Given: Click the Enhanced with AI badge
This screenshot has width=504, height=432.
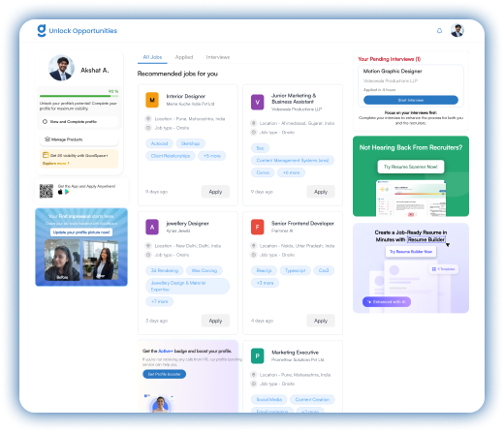Looking at the screenshot, I should 387,302.
